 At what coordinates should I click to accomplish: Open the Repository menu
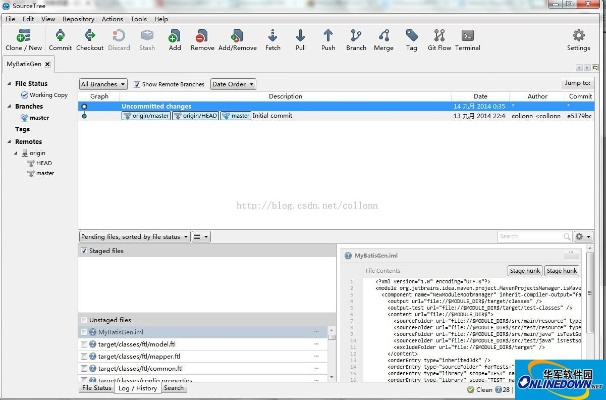click(78, 19)
